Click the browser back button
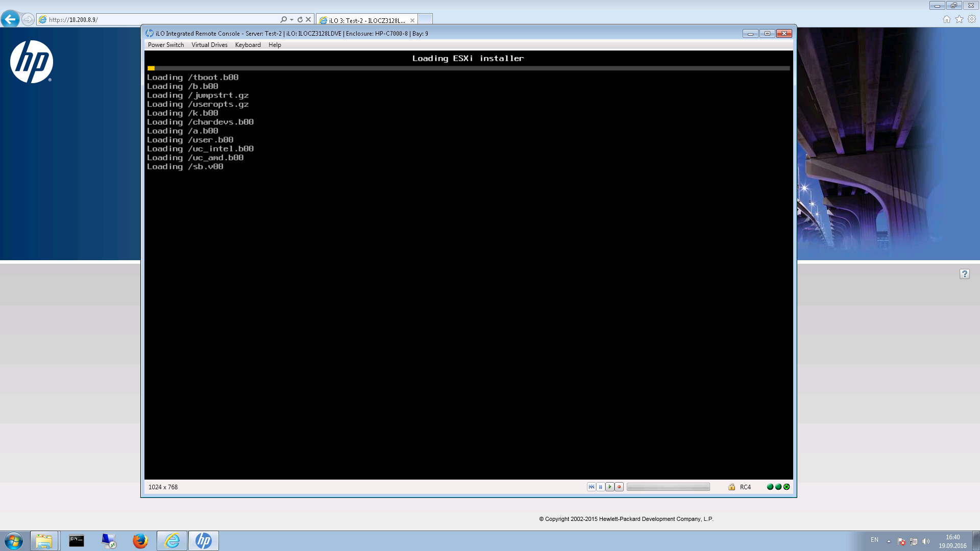The image size is (980, 551). pyautogui.click(x=10, y=19)
